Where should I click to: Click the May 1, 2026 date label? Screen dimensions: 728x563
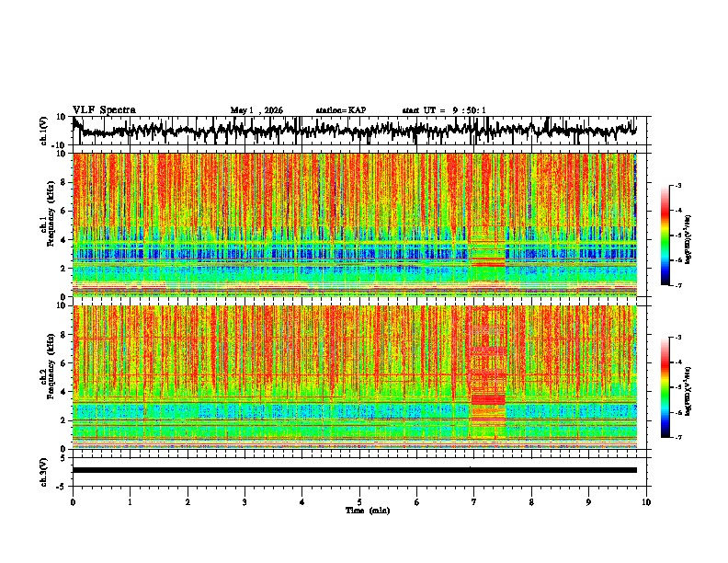coord(256,110)
